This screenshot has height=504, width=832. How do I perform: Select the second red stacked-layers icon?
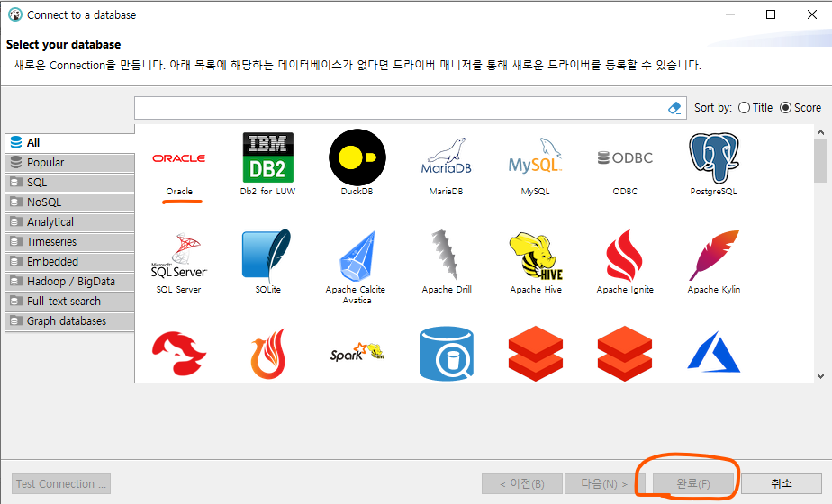pyautogui.click(x=625, y=354)
